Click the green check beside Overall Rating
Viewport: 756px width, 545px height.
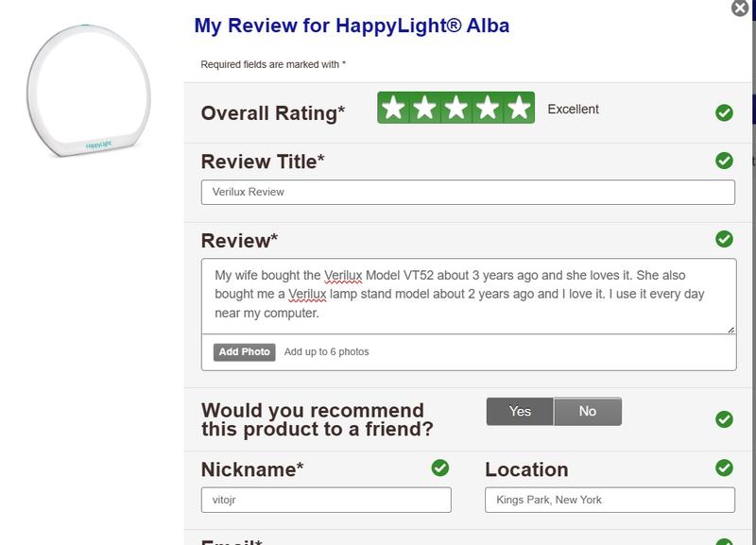(x=724, y=113)
